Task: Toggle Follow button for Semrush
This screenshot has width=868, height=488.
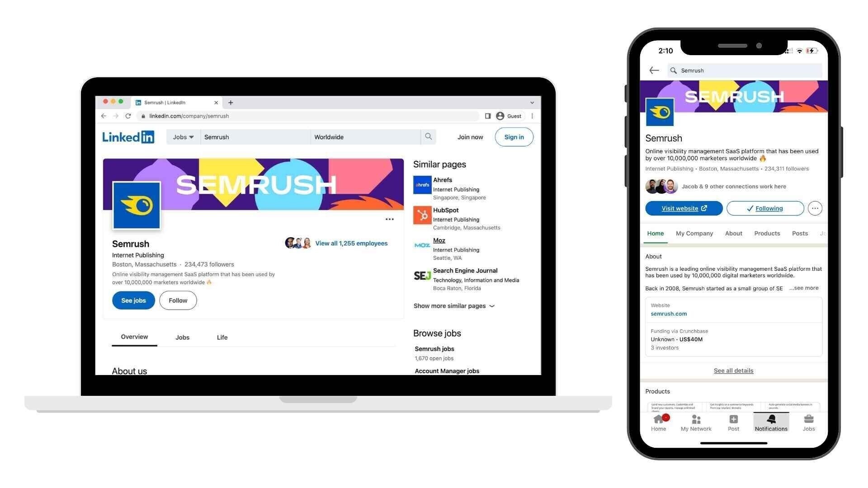Action: pyautogui.click(x=178, y=300)
